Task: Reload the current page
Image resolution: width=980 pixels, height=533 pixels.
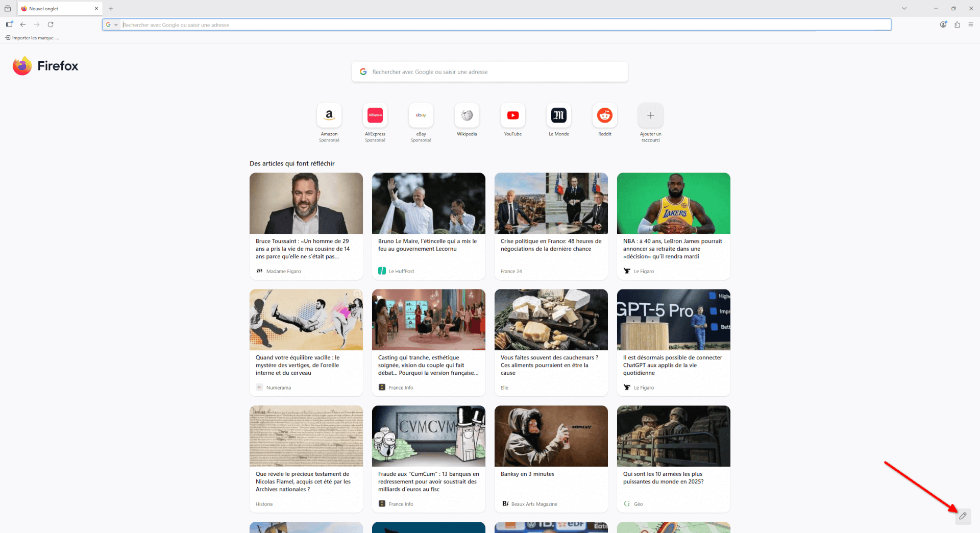Action: [x=51, y=25]
